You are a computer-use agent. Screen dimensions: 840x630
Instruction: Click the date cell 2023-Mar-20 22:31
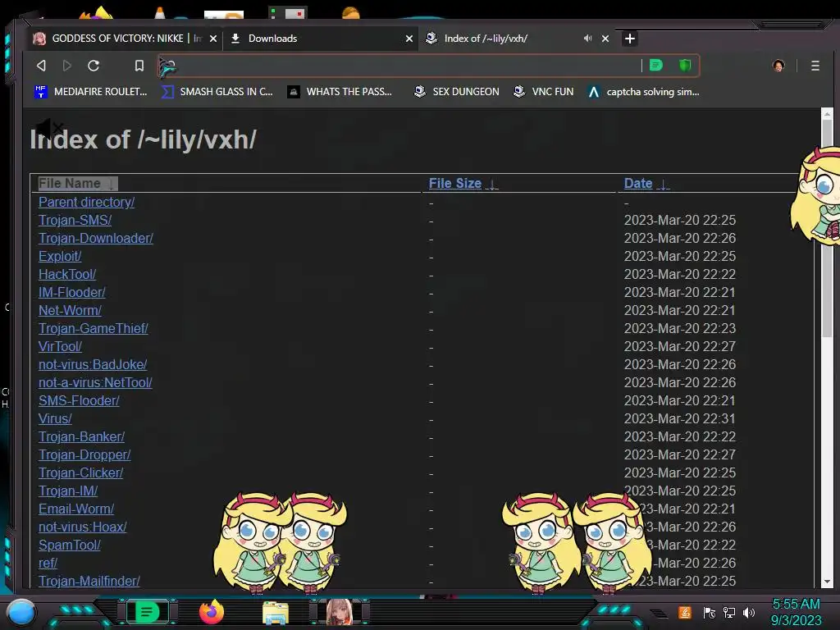[x=680, y=418]
